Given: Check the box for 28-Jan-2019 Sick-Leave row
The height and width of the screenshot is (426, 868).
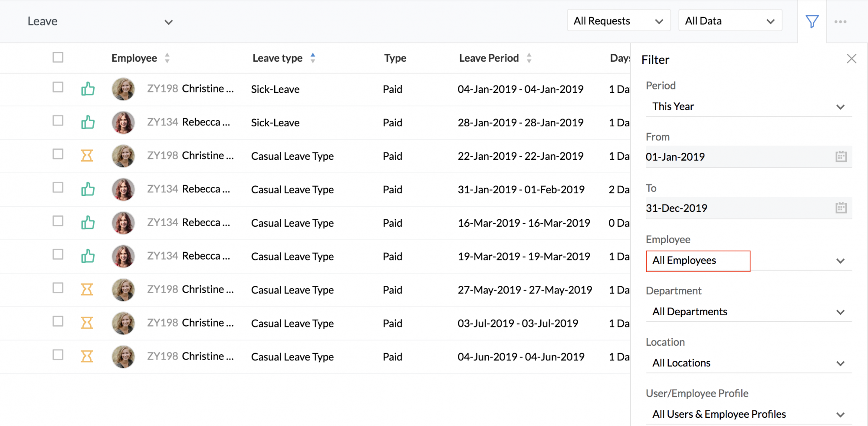Looking at the screenshot, I should [58, 121].
